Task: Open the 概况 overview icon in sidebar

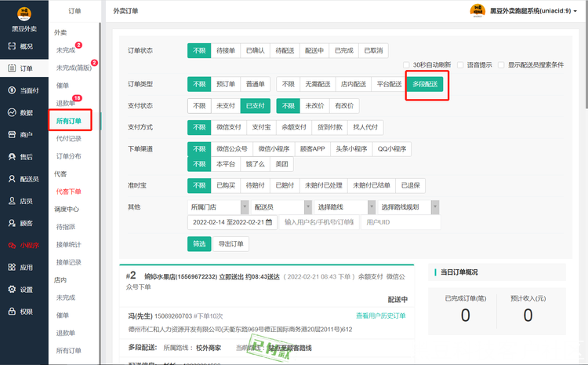Action: pos(12,46)
